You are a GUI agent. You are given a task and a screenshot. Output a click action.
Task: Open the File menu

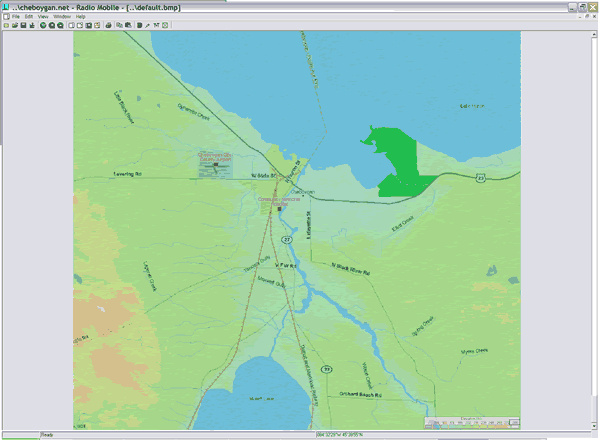point(16,17)
